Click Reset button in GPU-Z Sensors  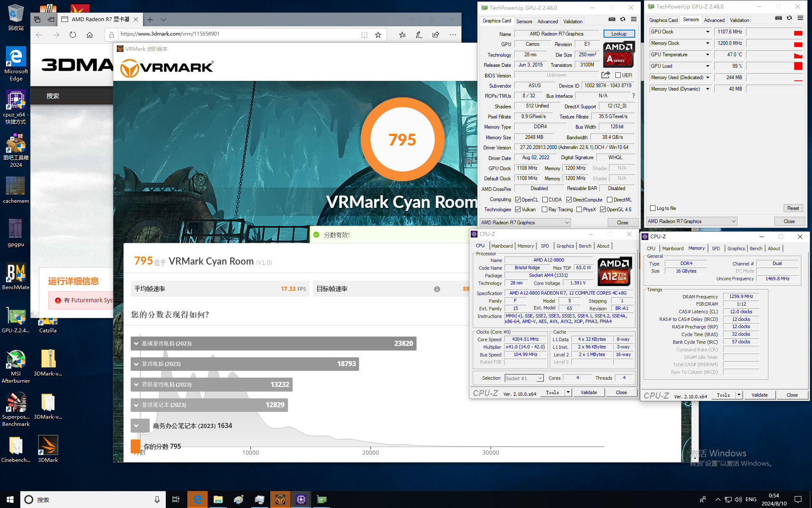pos(793,208)
